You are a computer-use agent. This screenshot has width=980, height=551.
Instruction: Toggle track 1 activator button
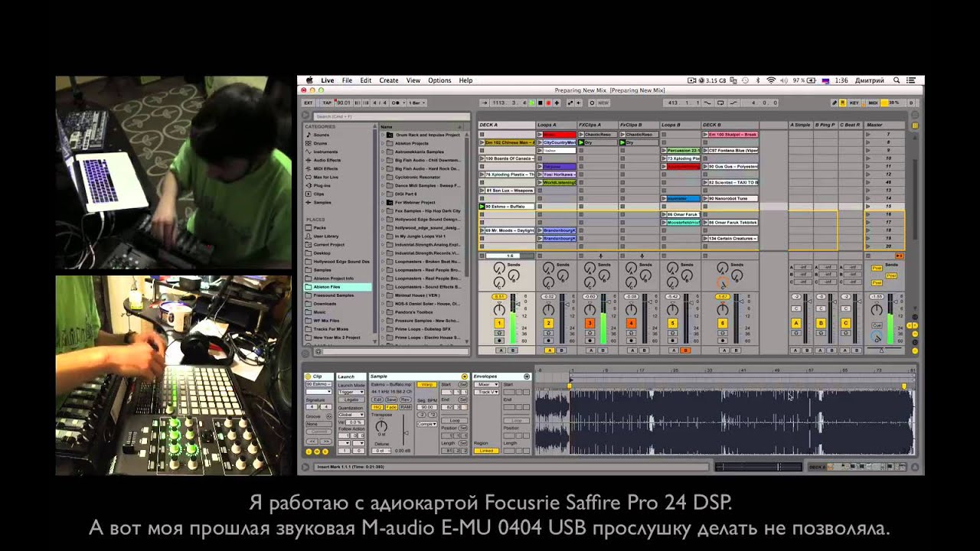(499, 323)
